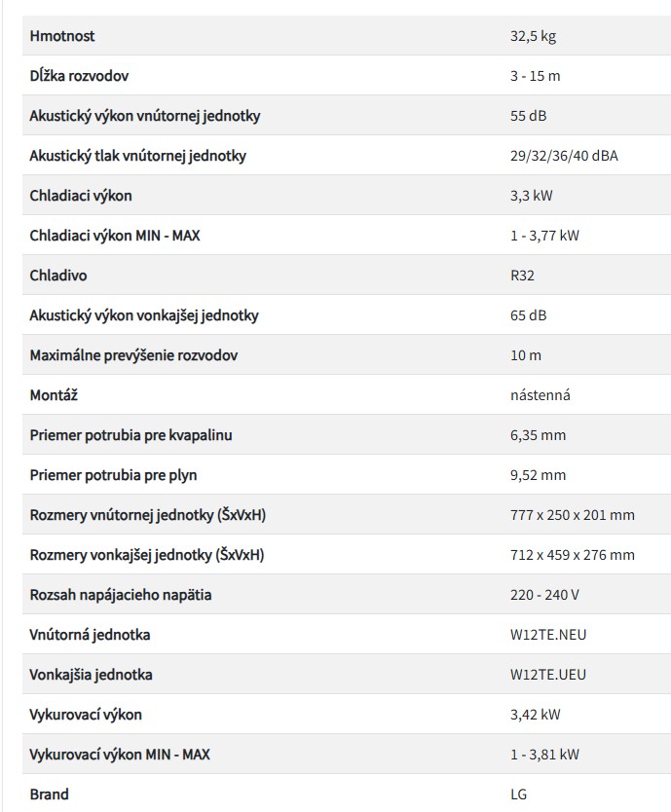
Task: Click the Dĺžka rozvodov label
Action: click(80, 76)
